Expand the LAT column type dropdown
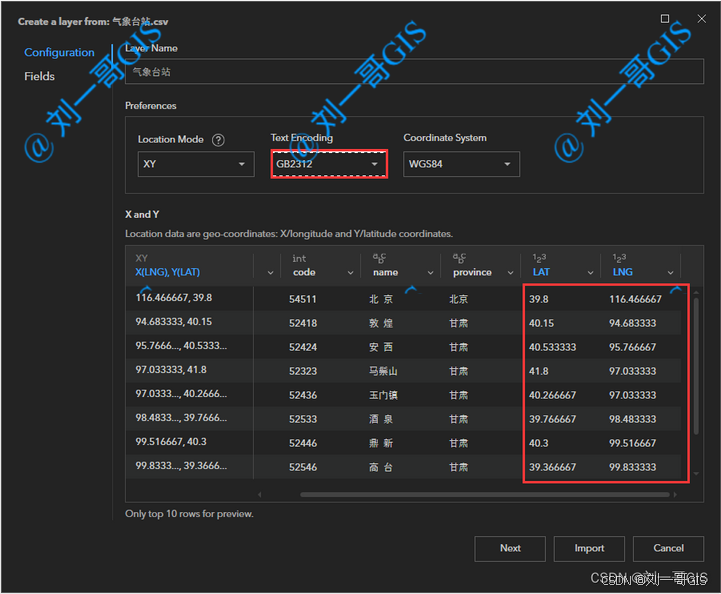 point(590,273)
